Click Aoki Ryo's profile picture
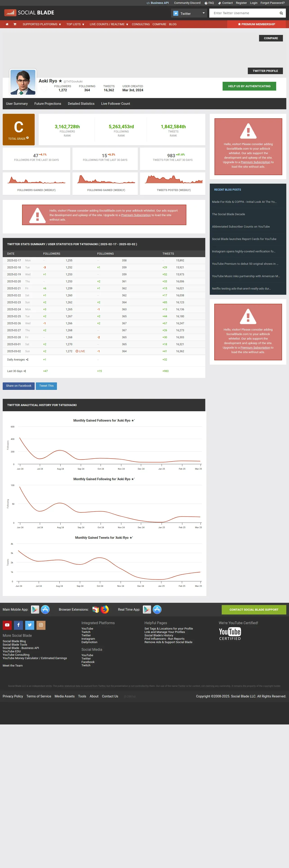The width and height of the screenshot is (289, 868). click(23, 82)
